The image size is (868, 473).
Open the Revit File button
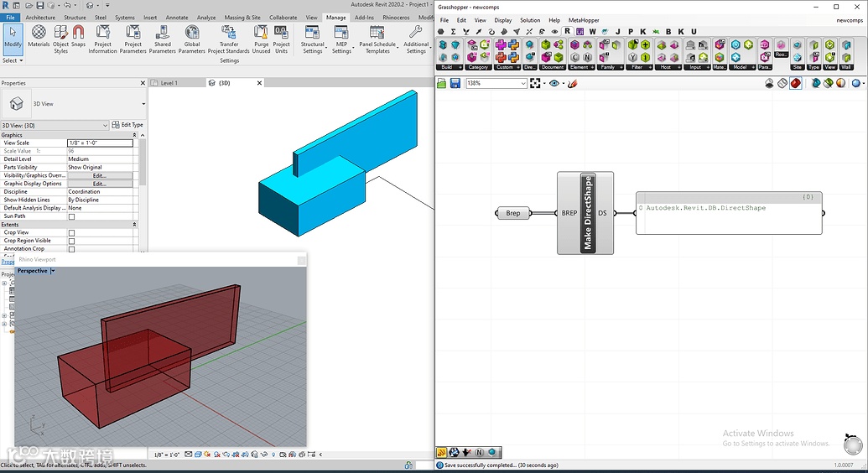point(10,17)
